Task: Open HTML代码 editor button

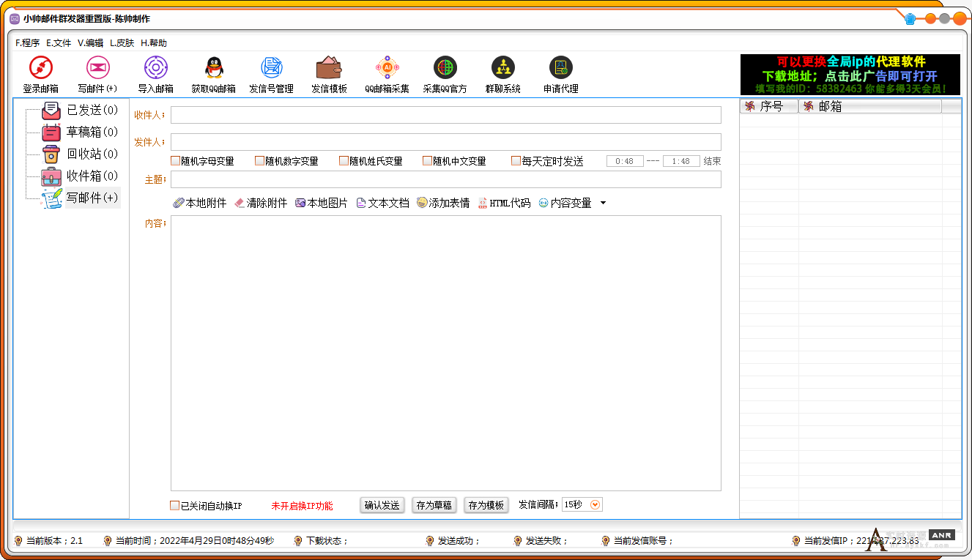Action: 504,203
